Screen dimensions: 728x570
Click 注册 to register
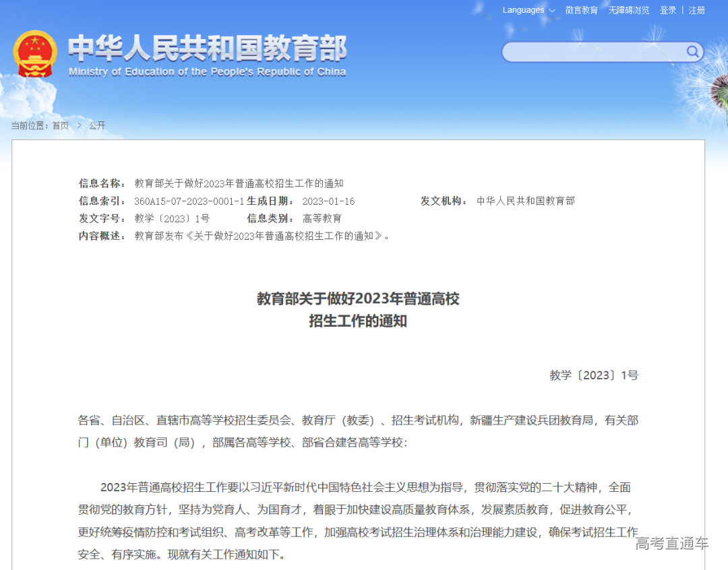696,9
